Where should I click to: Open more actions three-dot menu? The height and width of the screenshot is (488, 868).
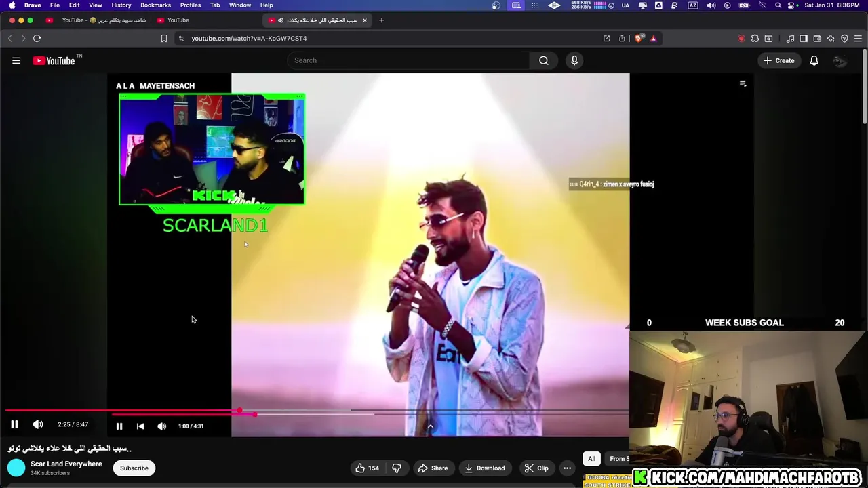click(567, 468)
